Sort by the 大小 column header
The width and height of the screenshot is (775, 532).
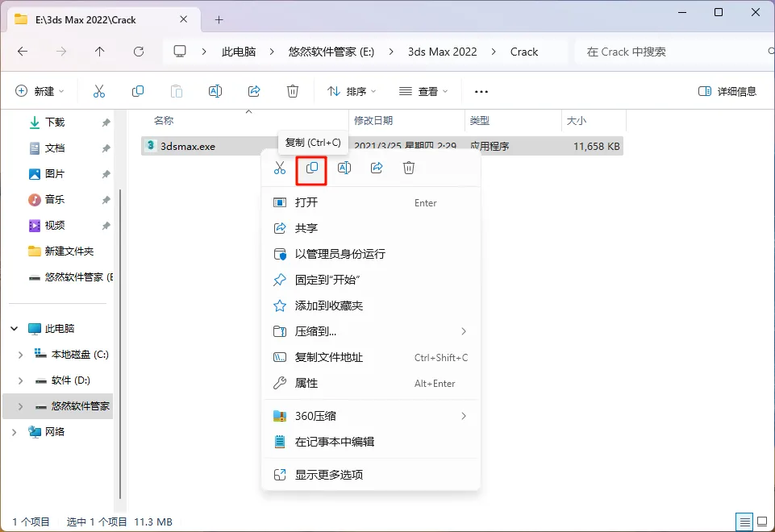pyautogui.click(x=577, y=121)
